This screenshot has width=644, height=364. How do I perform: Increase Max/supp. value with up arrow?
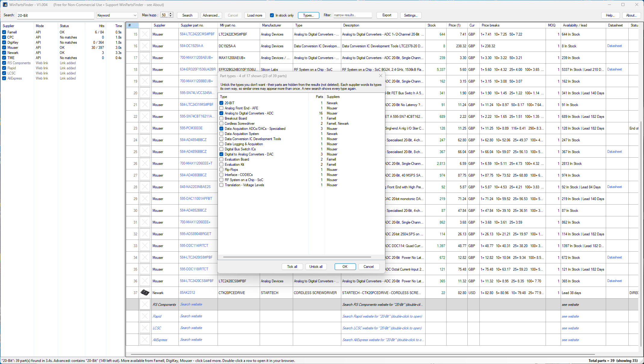(x=171, y=14)
